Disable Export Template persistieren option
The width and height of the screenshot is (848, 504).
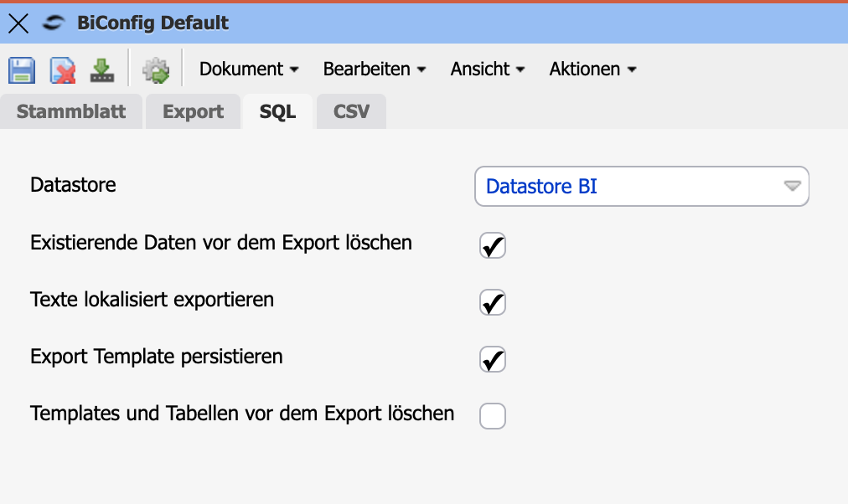(x=493, y=359)
